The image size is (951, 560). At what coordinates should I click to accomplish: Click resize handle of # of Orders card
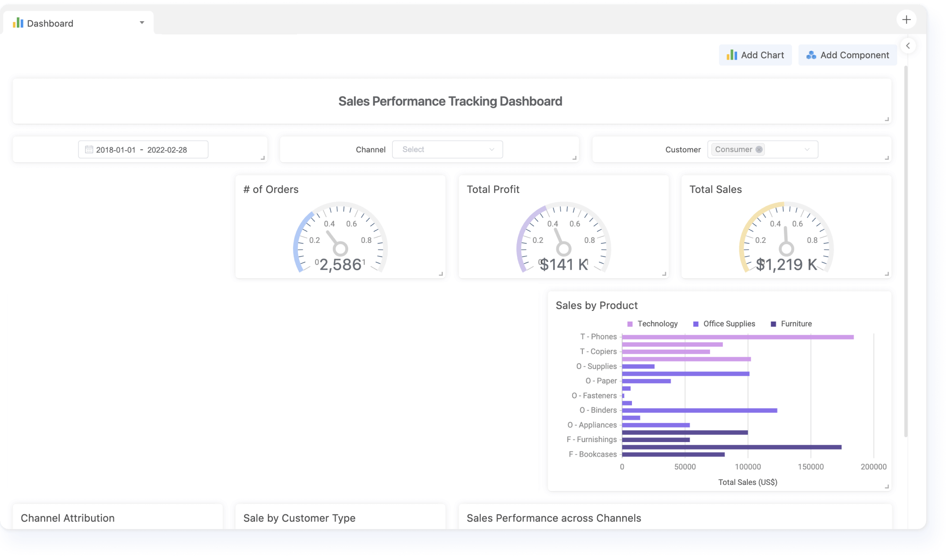pos(441,274)
